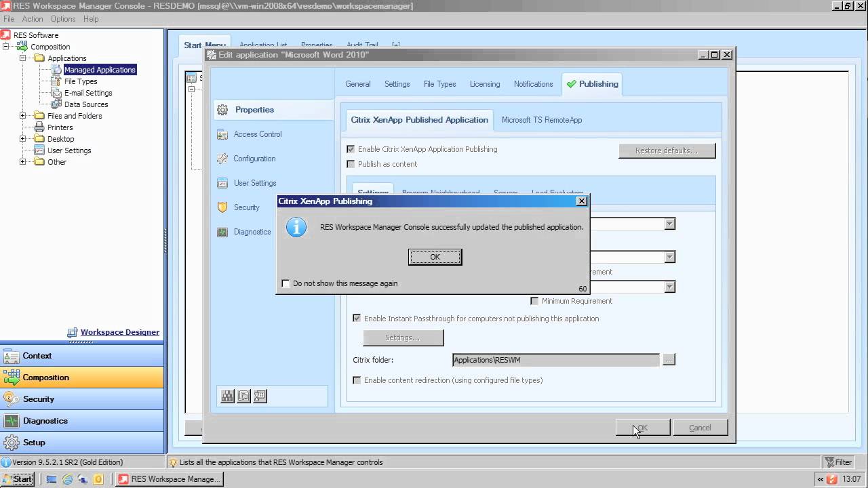Open the File menu

click(x=9, y=19)
